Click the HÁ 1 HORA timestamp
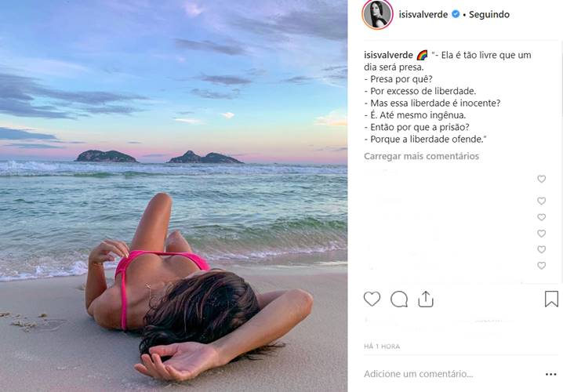 point(382,347)
